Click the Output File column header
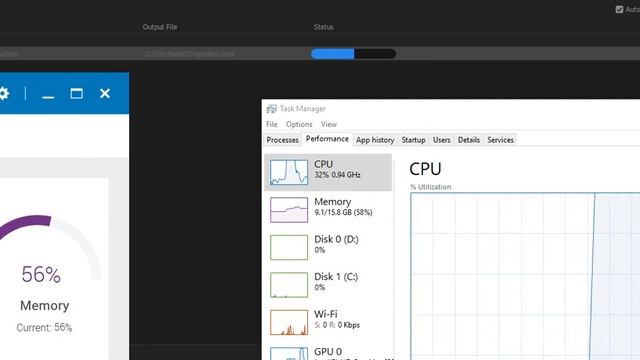The height and width of the screenshot is (360, 640). 160,27
